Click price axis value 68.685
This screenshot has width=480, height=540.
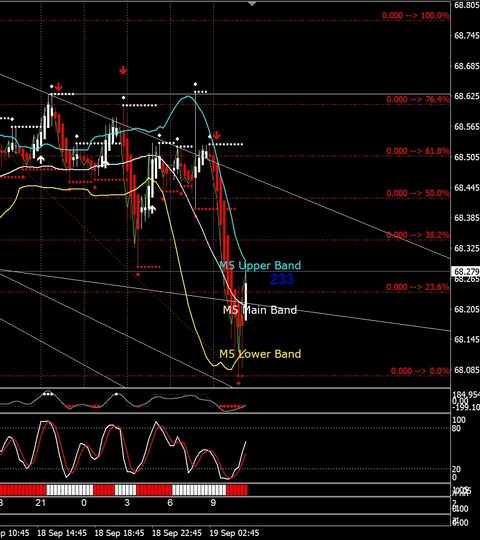(x=467, y=66)
